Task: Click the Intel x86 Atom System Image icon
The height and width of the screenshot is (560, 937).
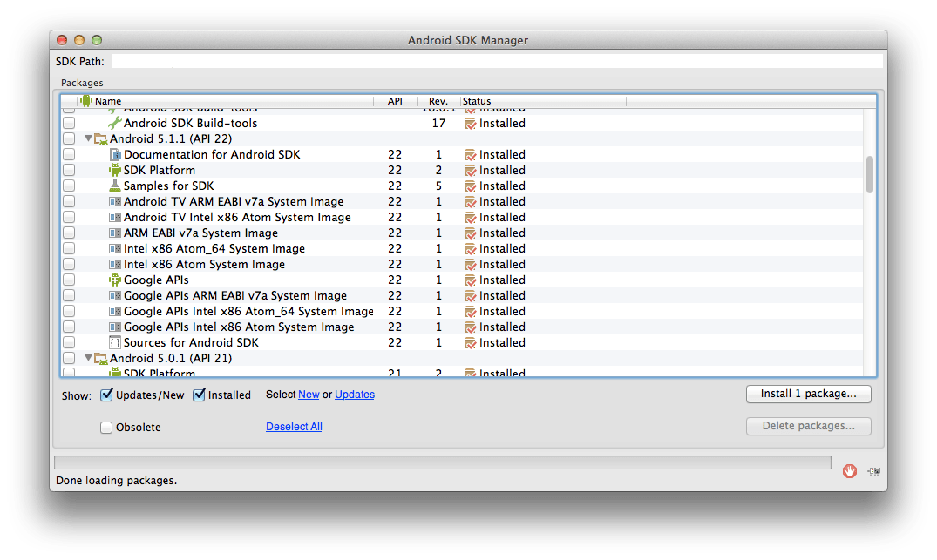Action: pos(115,265)
